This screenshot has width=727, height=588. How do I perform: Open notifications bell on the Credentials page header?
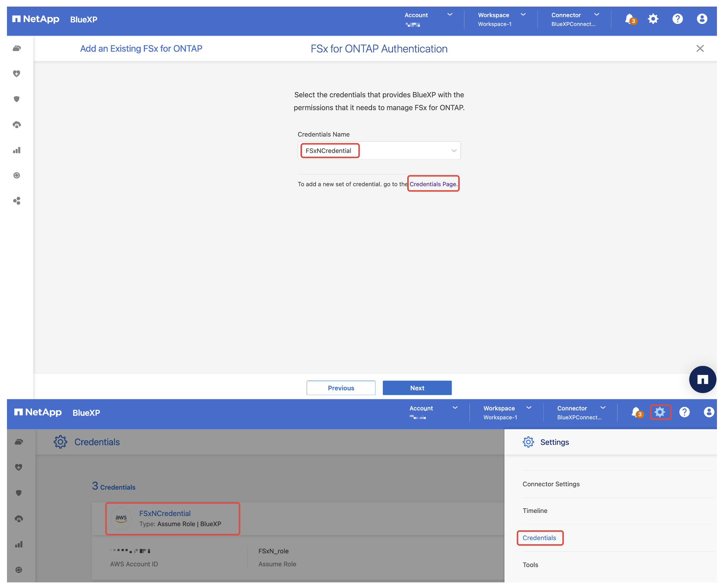coord(637,412)
